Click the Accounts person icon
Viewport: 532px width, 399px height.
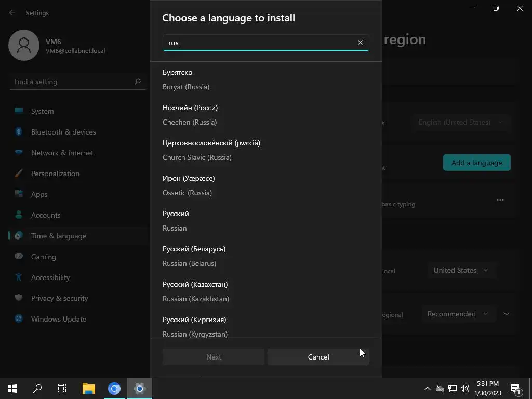pos(19,215)
